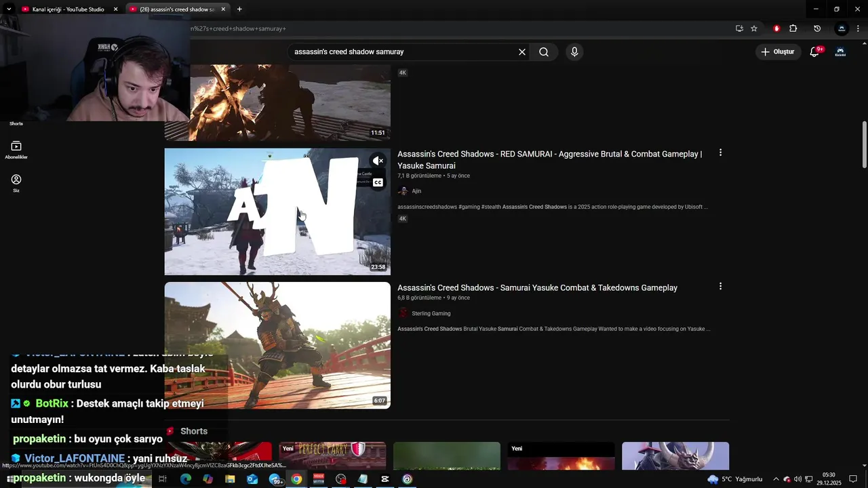The height and width of the screenshot is (488, 868).
Task: Select the assassin's creed shadow tab
Action: (177, 9)
